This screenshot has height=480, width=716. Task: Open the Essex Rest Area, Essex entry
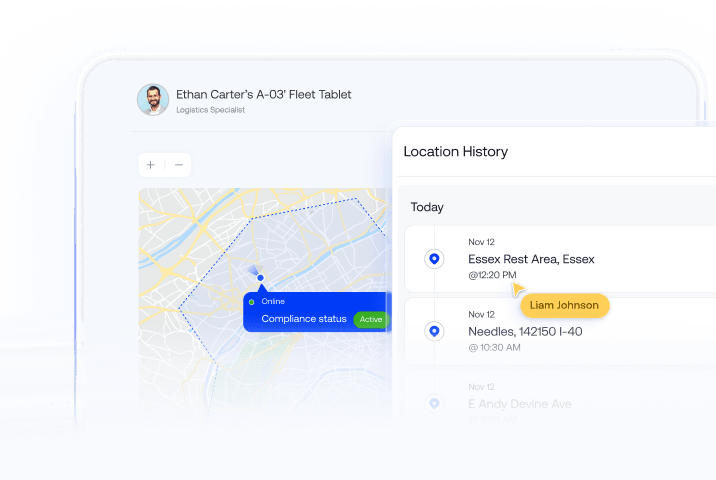click(560, 259)
